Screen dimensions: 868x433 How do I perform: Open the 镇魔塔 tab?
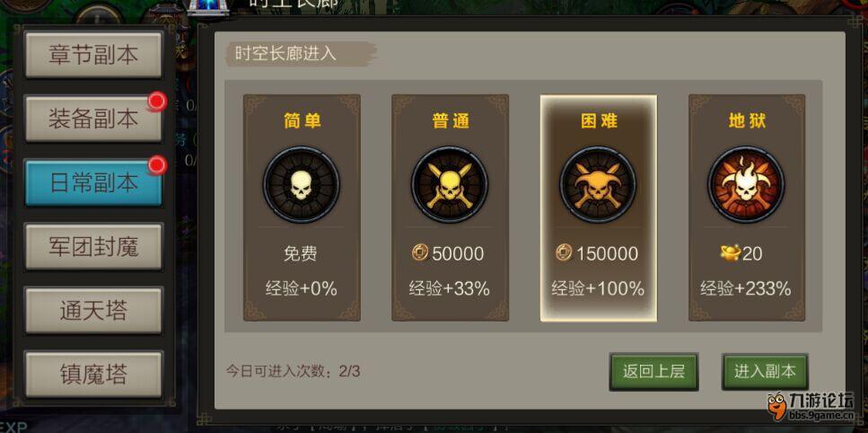(x=93, y=375)
